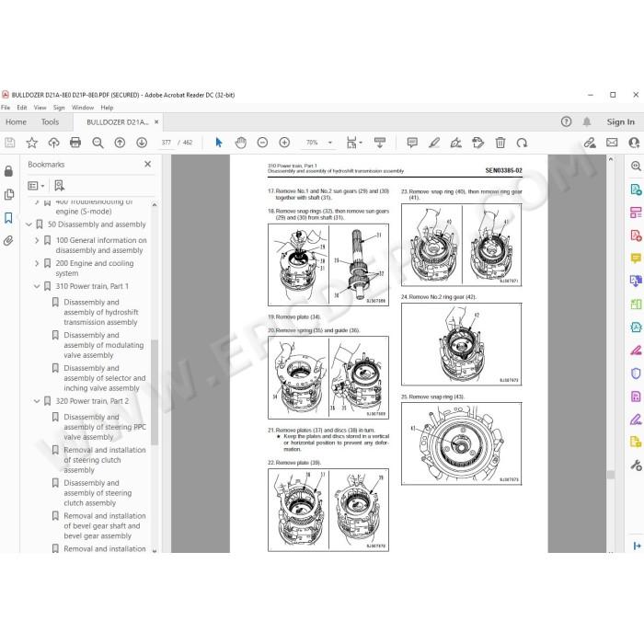The width and height of the screenshot is (644, 644).
Task: Toggle the Bookmarks panel icon in sidebar
Action: pos(8,218)
